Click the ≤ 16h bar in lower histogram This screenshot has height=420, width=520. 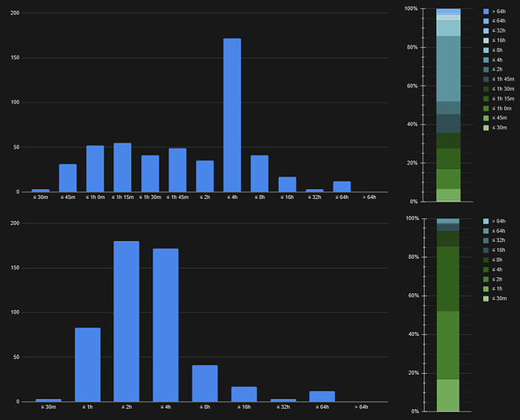[x=244, y=394]
